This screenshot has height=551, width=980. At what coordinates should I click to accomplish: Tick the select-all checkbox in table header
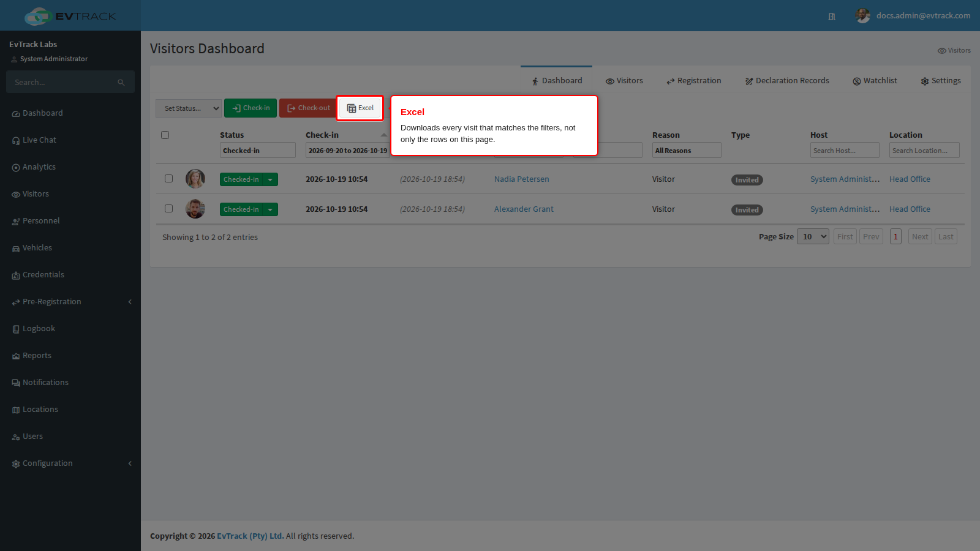[x=165, y=135]
